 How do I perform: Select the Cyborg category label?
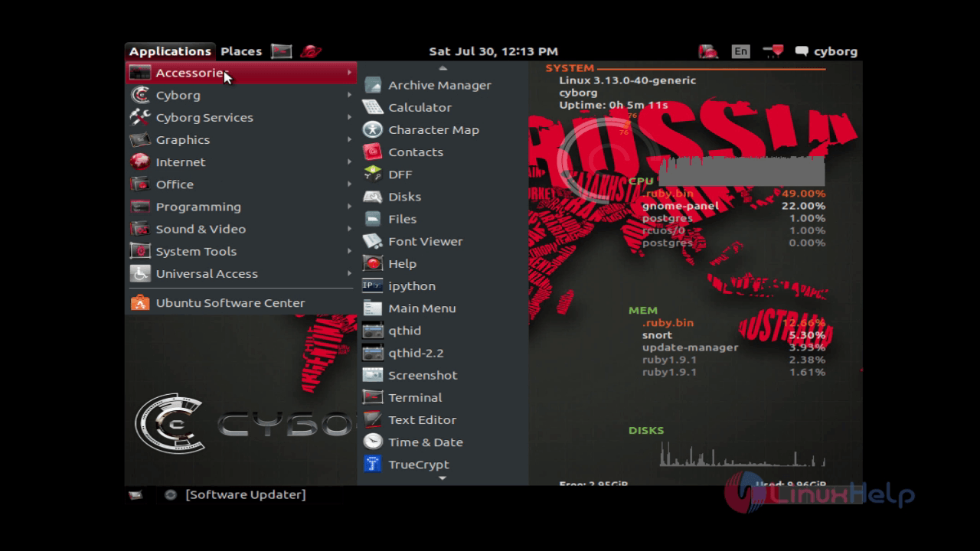[178, 95]
